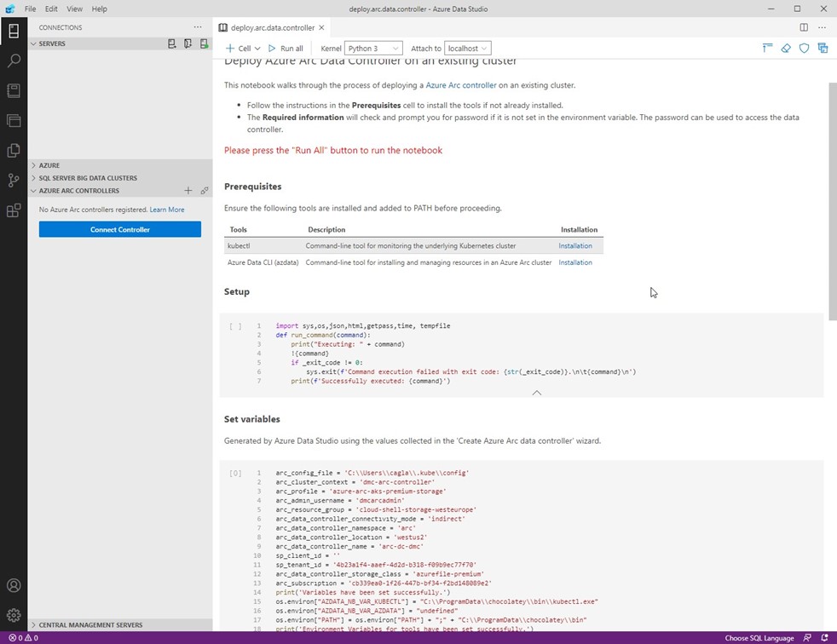Run the Setup code cell
This screenshot has width=837, height=644.
(235, 326)
